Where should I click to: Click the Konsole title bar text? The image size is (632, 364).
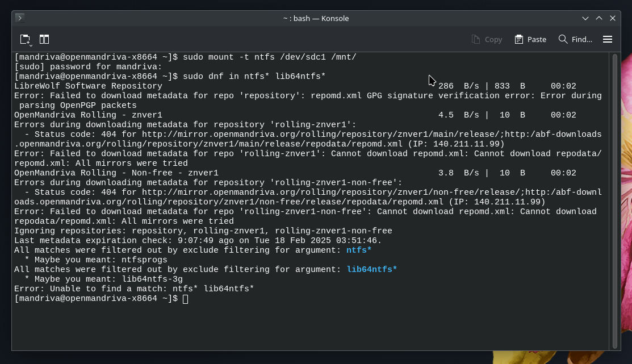[316, 19]
